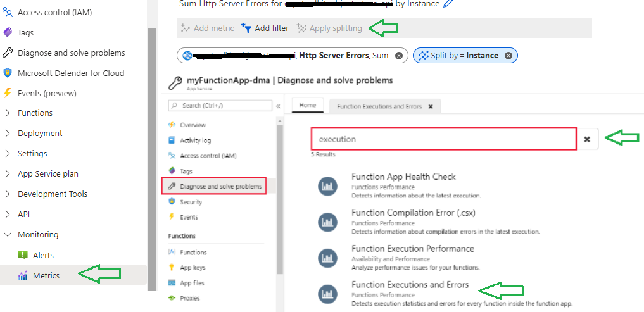Viewport: 644px width, 312px height.
Task: Open Access control (IAM) in left sidebar
Action: point(54,12)
